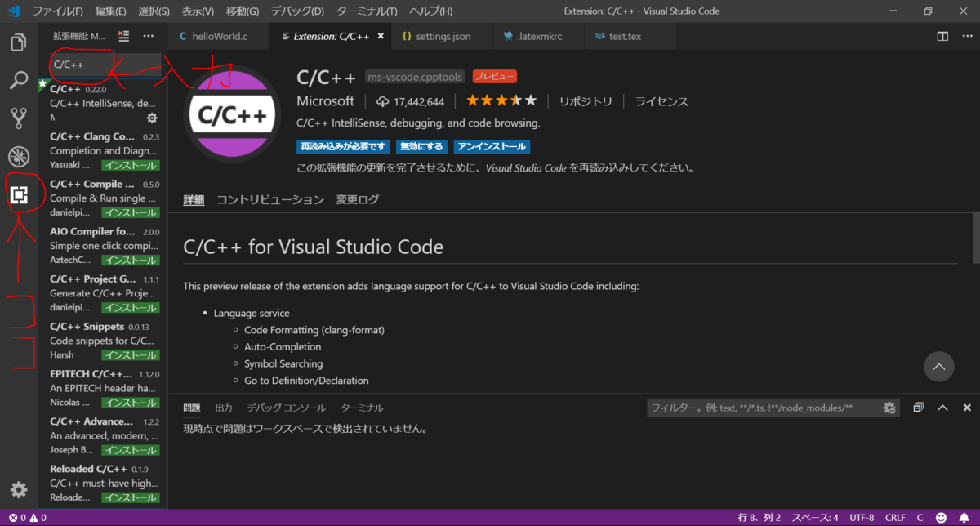980x526 pixels.
Task: Select the Extension: C/C++ editor tab
Action: pyautogui.click(x=331, y=36)
